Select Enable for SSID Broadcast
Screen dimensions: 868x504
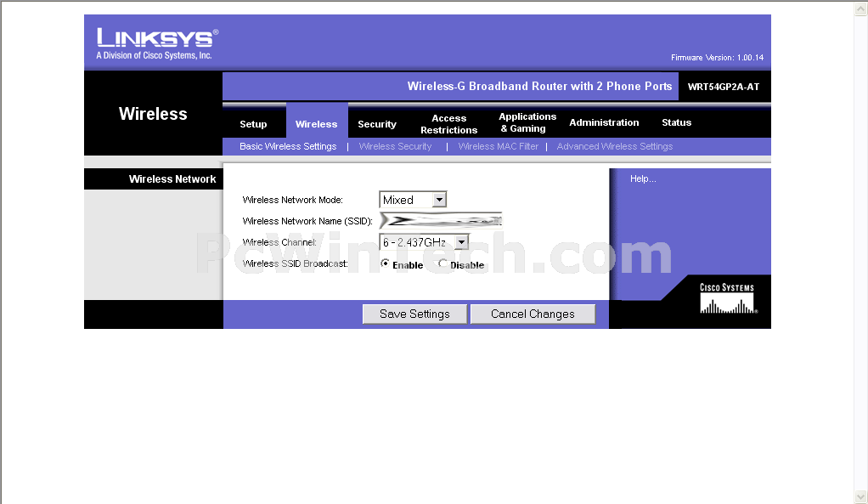(x=385, y=263)
